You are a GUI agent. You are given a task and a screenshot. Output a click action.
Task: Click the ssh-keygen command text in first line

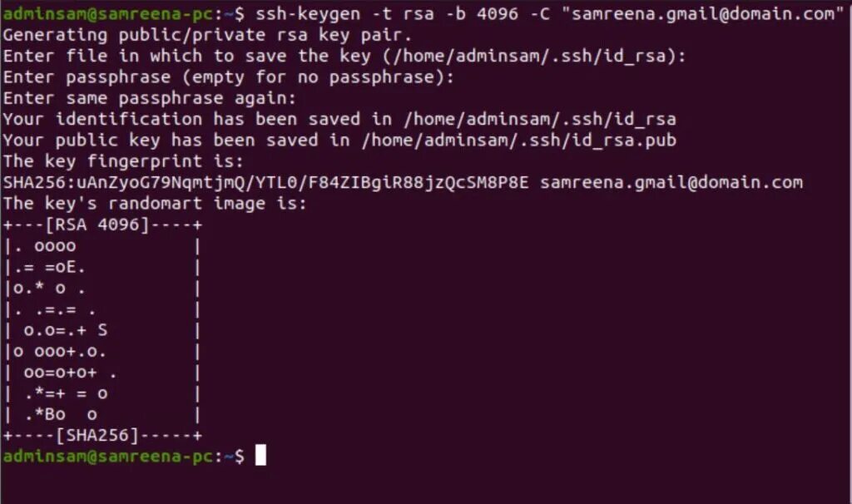tap(308, 13)
